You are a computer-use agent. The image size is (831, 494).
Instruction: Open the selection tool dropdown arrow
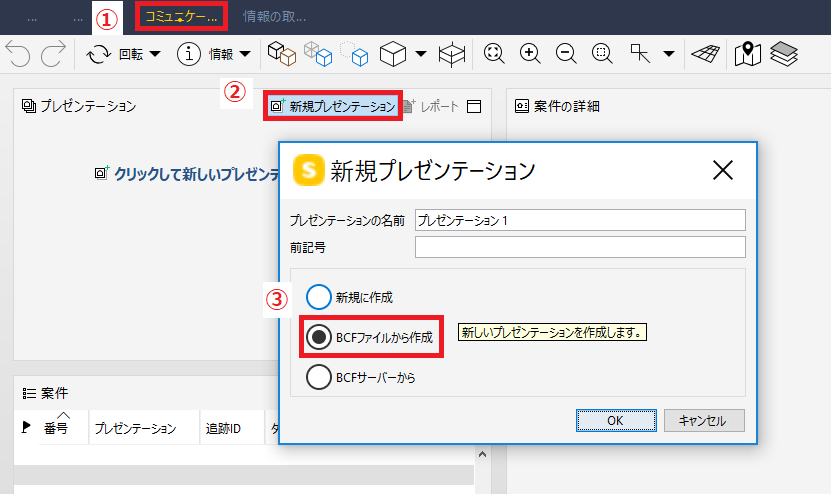(x=669, y=54)
